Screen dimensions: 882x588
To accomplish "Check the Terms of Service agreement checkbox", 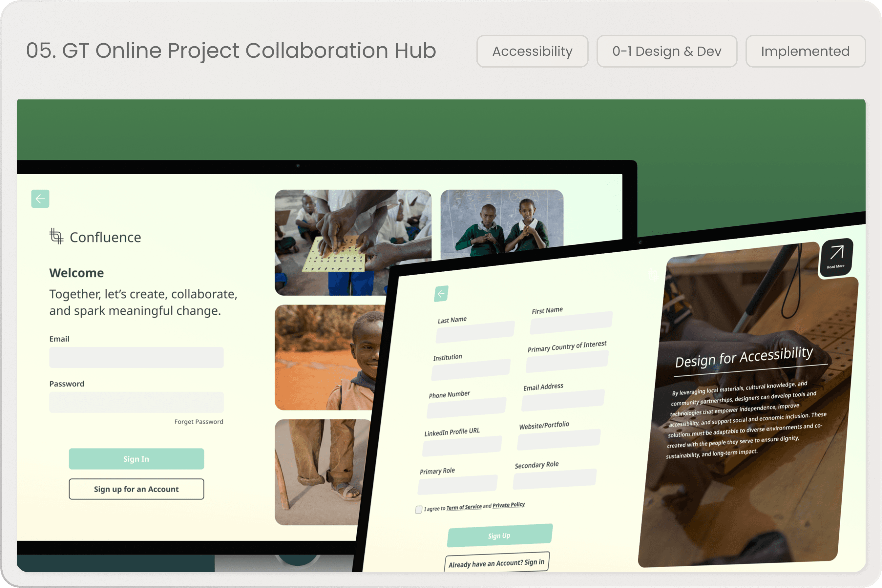I will (419, 510).
